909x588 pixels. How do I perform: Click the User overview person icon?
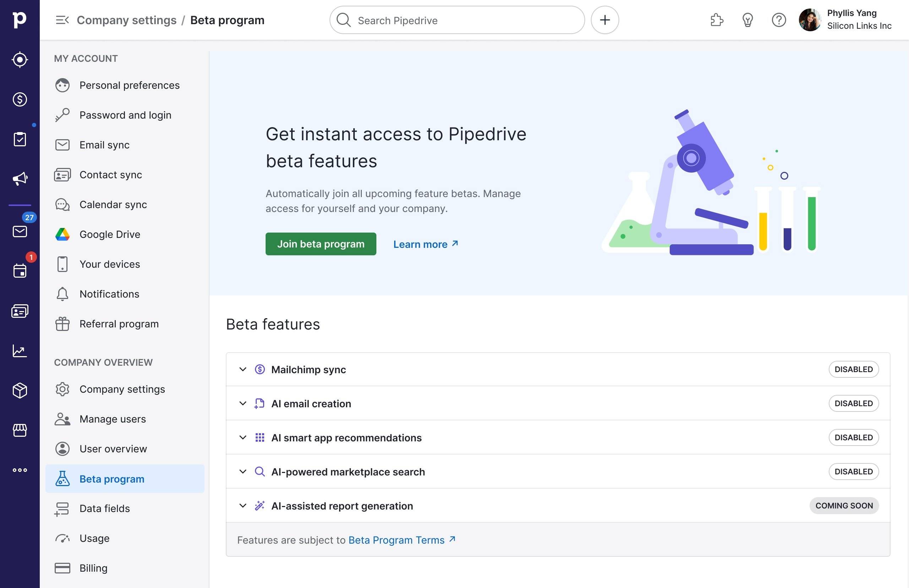tap(62, 449)
